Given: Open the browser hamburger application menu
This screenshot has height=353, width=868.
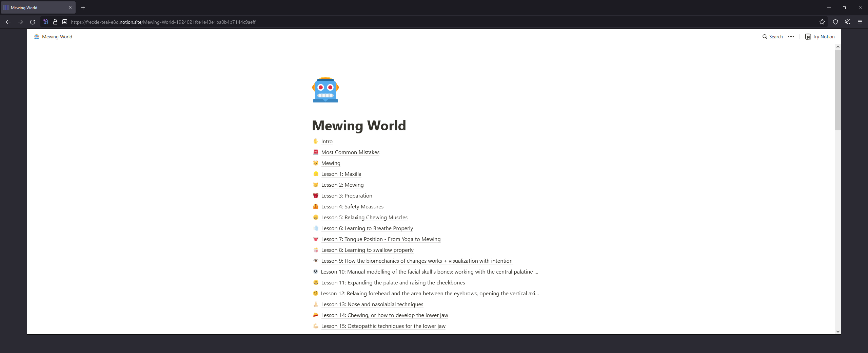Looking at the screenshot, I should point(860,22).
